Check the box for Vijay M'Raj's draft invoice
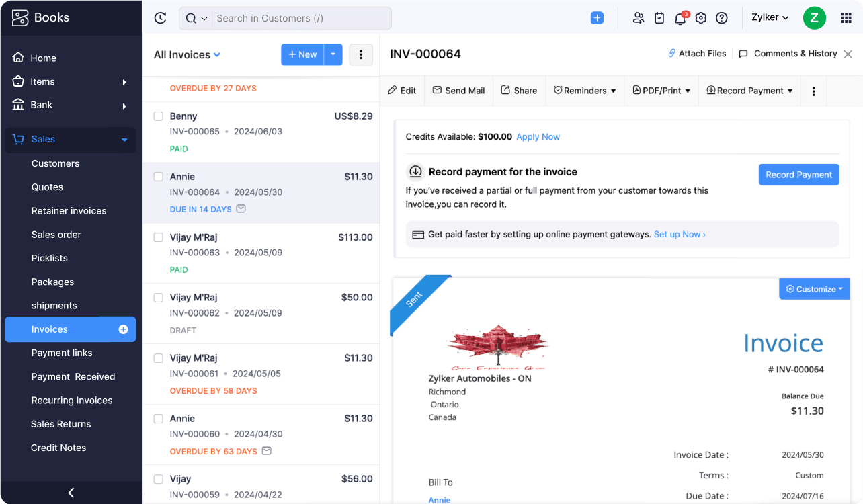This screenshot has width=863, height=504. (x=159, y=298)
